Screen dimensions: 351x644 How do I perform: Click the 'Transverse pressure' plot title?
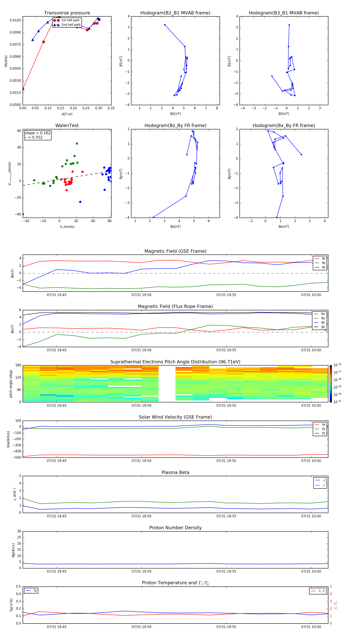(x=67, y=13)
